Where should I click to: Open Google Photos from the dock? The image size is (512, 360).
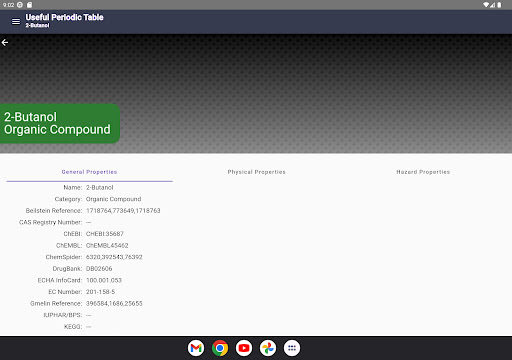pos(268,348)
